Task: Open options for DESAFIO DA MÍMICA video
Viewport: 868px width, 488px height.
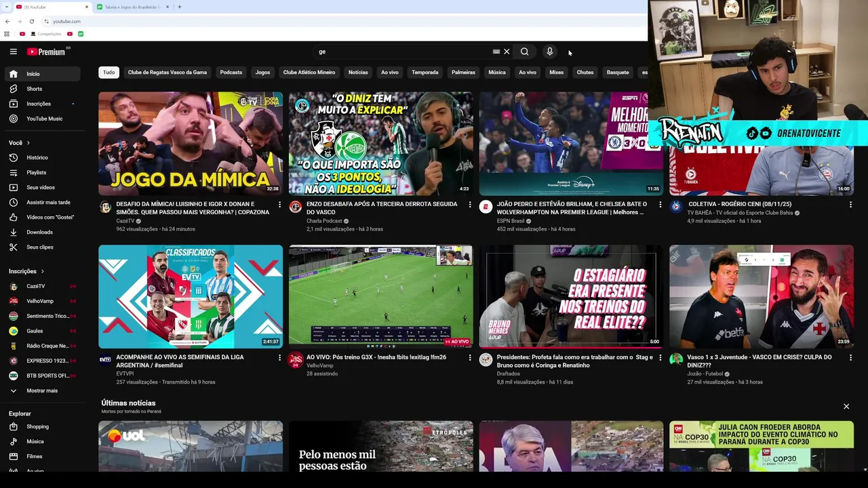Action: [279, 204]
